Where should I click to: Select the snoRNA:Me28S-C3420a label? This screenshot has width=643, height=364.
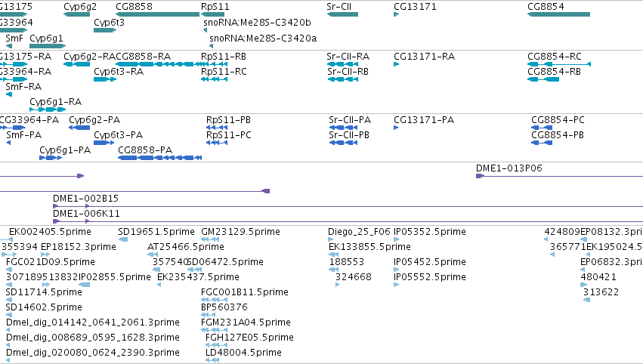[x=263, y=39]
